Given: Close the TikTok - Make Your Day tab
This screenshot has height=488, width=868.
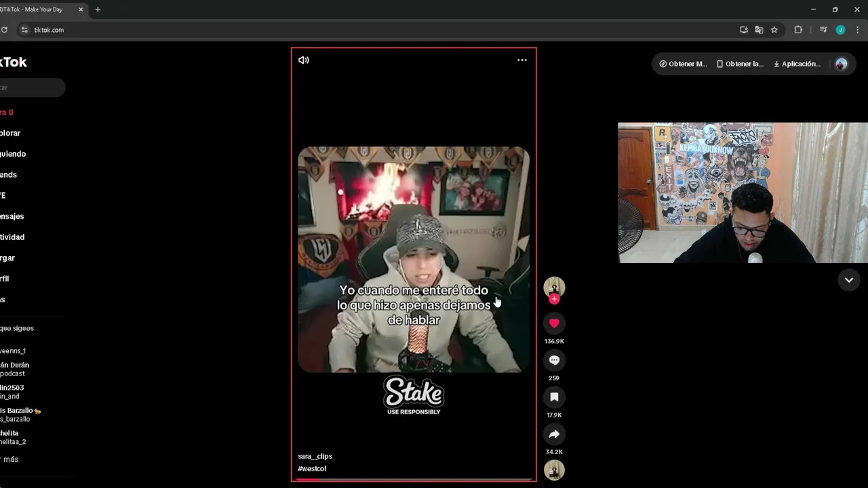Looking at the screenshot, I should click(81, 9).
